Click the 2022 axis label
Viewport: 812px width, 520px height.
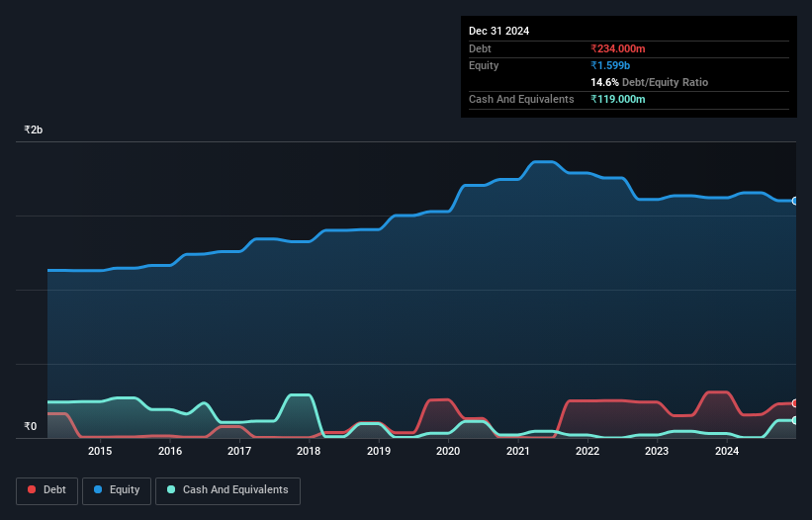click(587, 451)
